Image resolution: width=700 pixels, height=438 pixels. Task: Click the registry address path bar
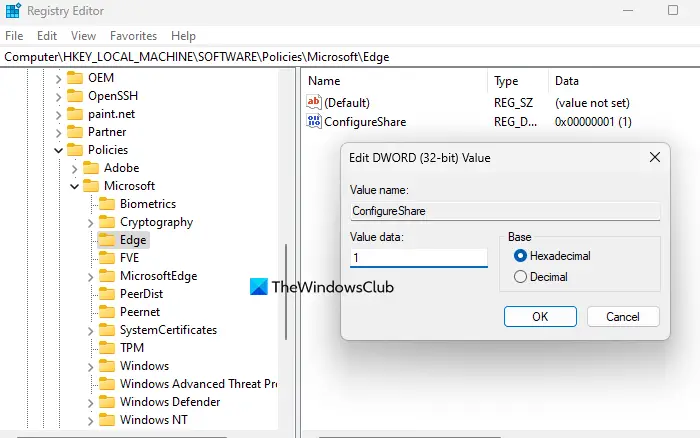click(x=350, y=57)
